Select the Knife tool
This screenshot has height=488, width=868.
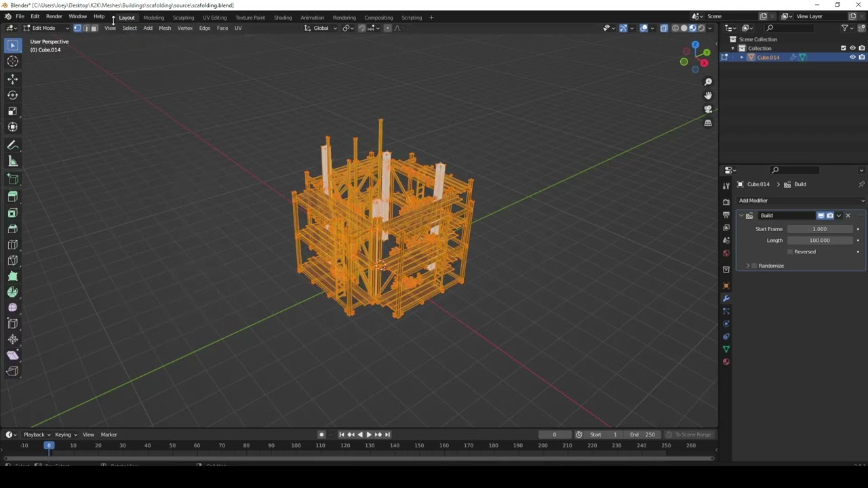(12, 260)
